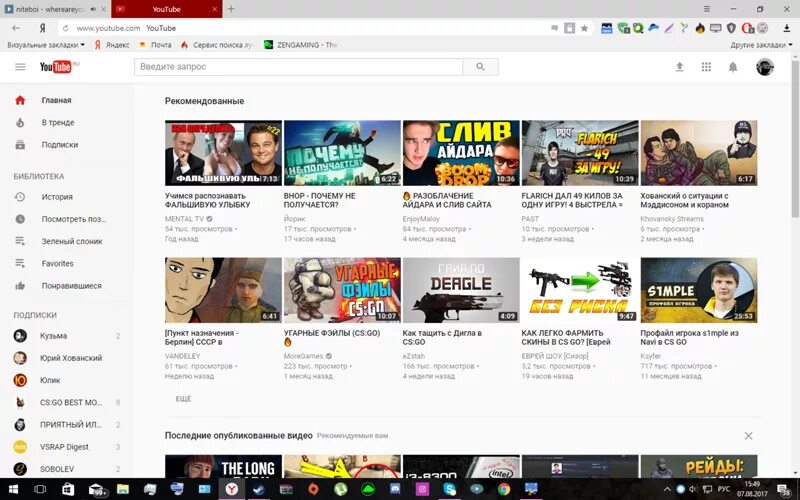Click the search magnifier button
This screenshot has height=500, width=800.
(x=480, y=67)
